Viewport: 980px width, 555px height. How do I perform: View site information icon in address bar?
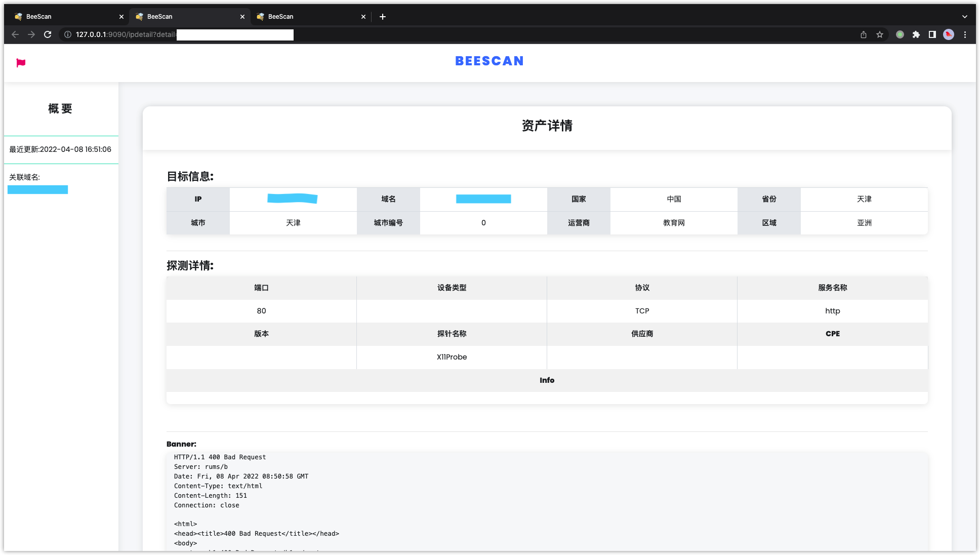tap(68, 34)
